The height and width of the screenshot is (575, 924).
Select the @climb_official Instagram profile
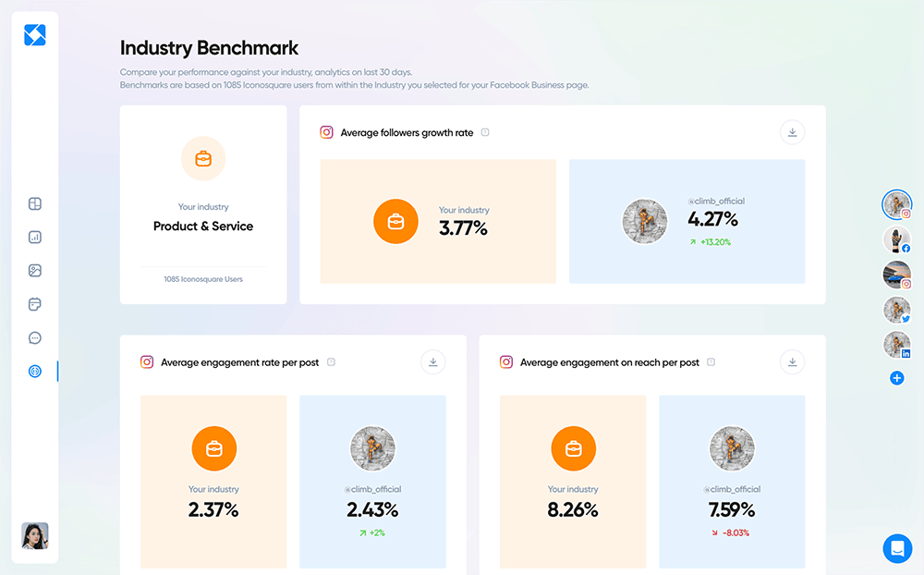pos(897,205)
